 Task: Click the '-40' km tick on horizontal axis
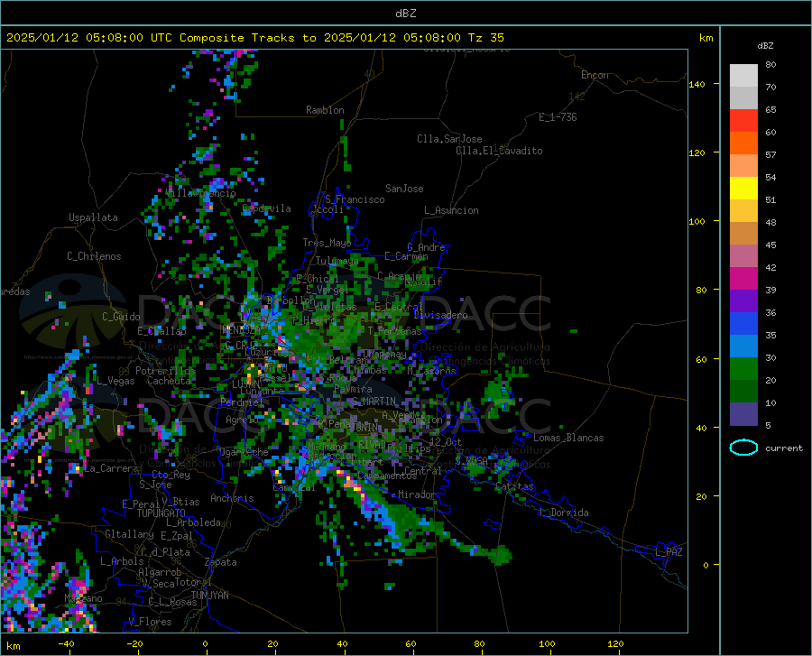[x=66, y=643]
